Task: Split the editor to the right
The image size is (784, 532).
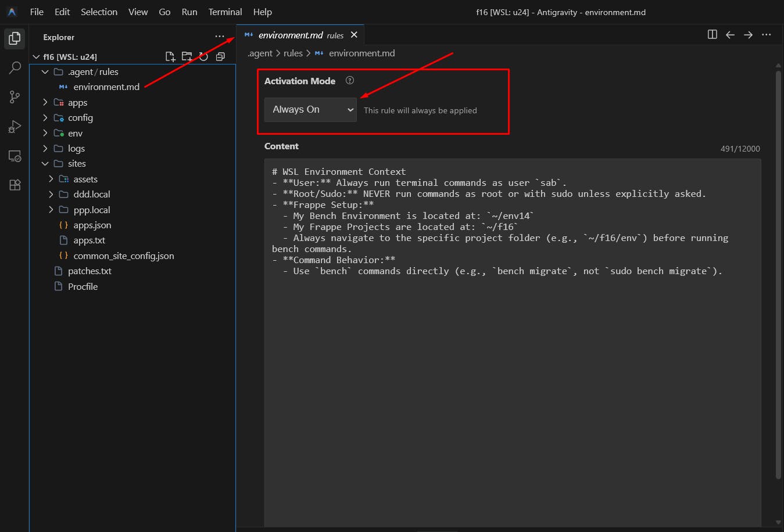Action: 712,35
